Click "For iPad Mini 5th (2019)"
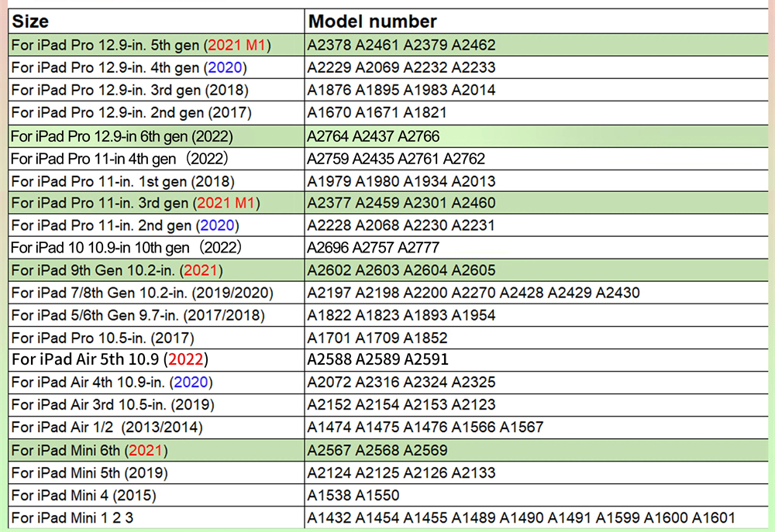Image resolution: width=775 pixels, height=532 pixels. pyautogui.click(x=89, y=473)
